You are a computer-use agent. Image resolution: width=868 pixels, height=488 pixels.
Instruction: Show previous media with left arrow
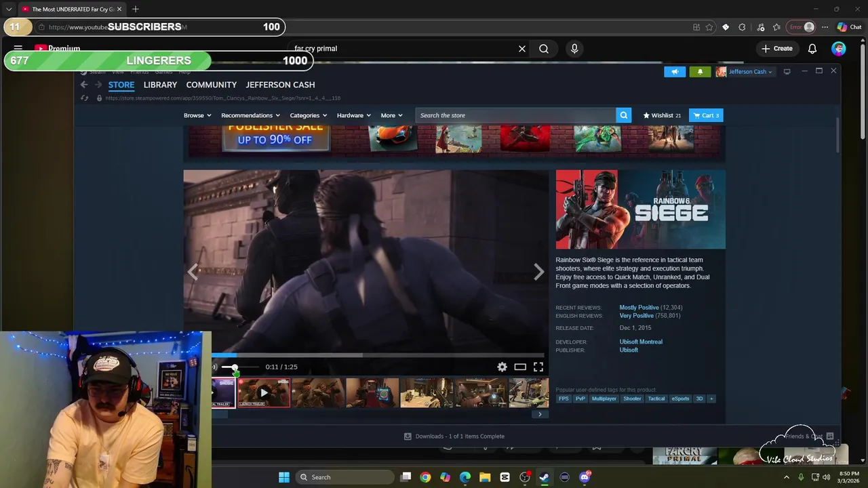[x=193, y=272]
